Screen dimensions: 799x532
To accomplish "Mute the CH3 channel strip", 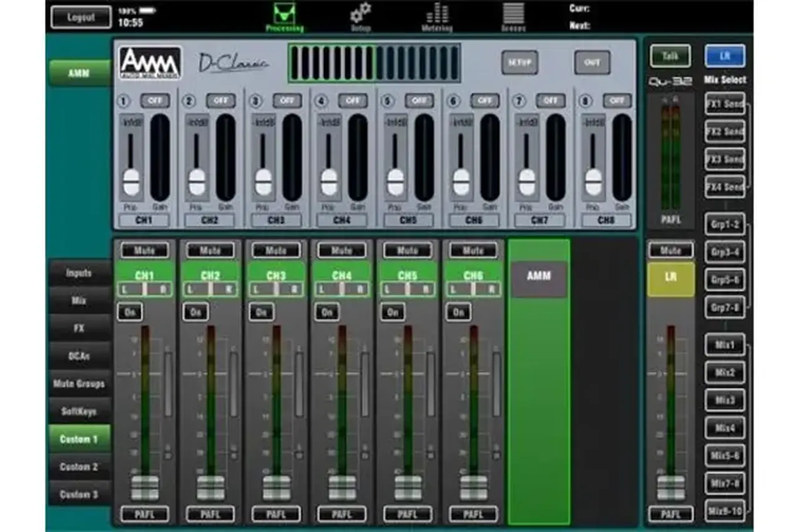I will (x=276, y=251).
